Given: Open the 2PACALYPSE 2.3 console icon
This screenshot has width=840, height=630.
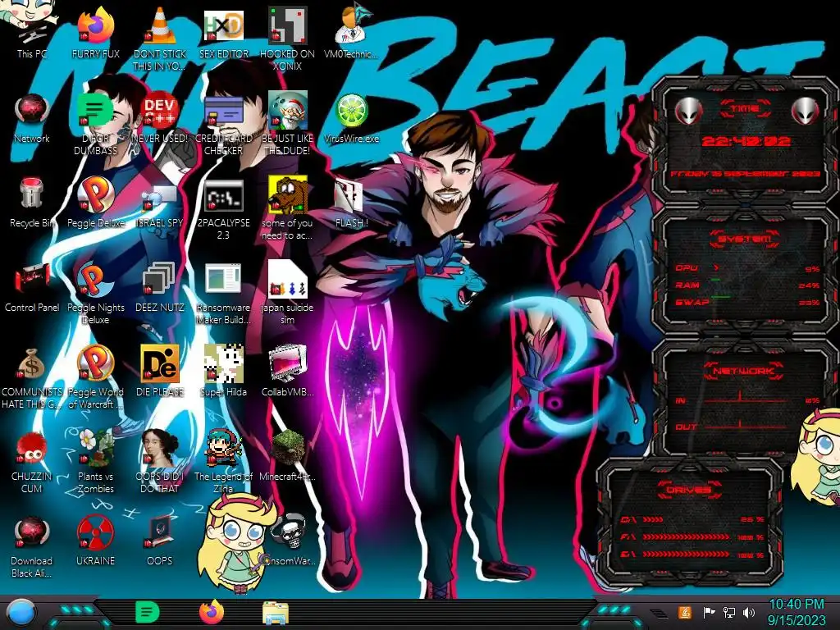Looking at the screenshot, I should (x=223, y=208).
